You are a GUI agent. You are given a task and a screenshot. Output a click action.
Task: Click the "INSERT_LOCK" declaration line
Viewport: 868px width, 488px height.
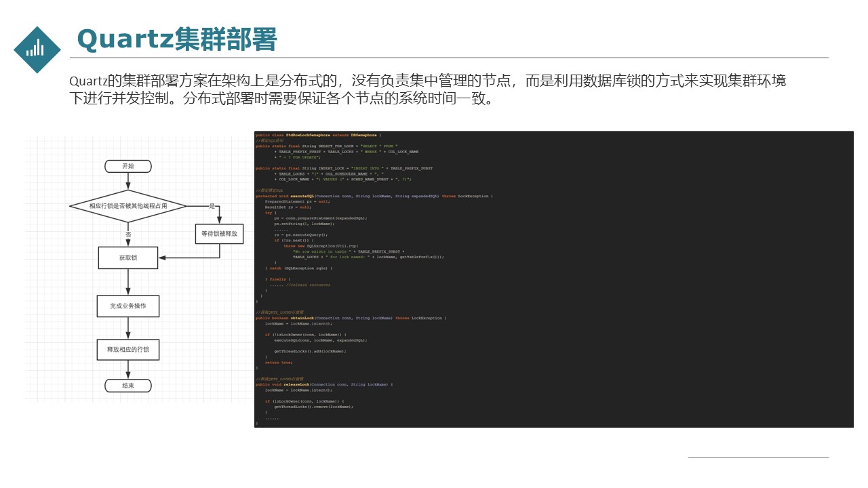344,168
